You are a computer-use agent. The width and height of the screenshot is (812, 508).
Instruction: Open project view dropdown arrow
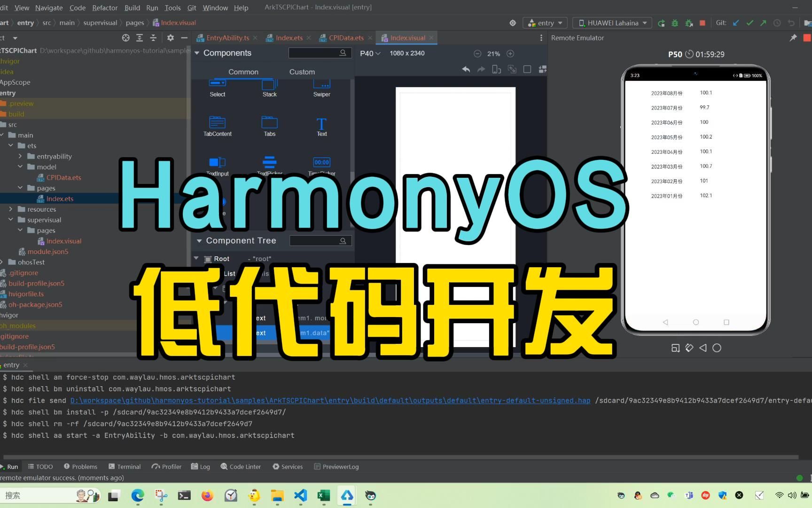pos(15,38)
